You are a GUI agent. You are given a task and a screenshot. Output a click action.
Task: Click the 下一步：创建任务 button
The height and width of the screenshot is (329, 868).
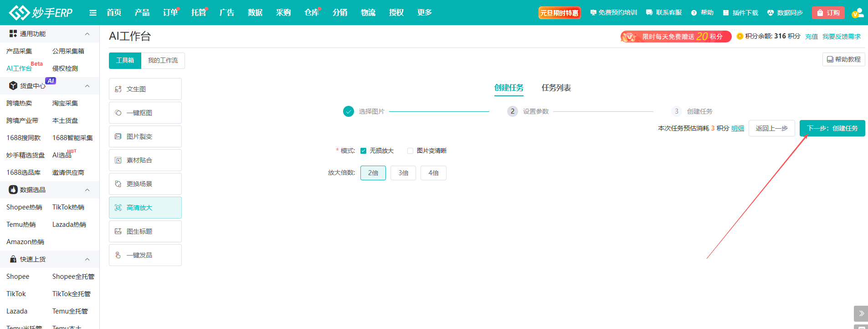tap(832, 128)
